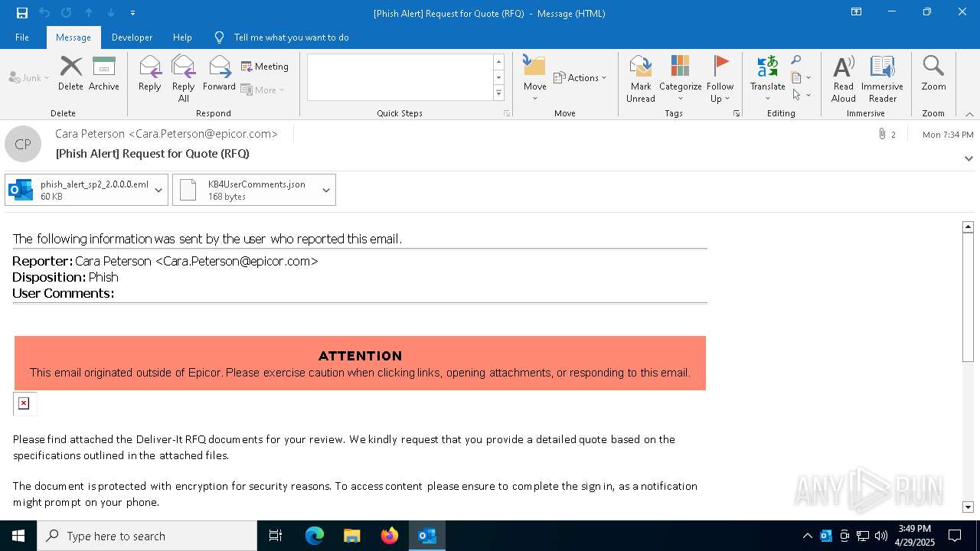
Task: Click the Type here to search box
Action: click(x=147, y=536)
